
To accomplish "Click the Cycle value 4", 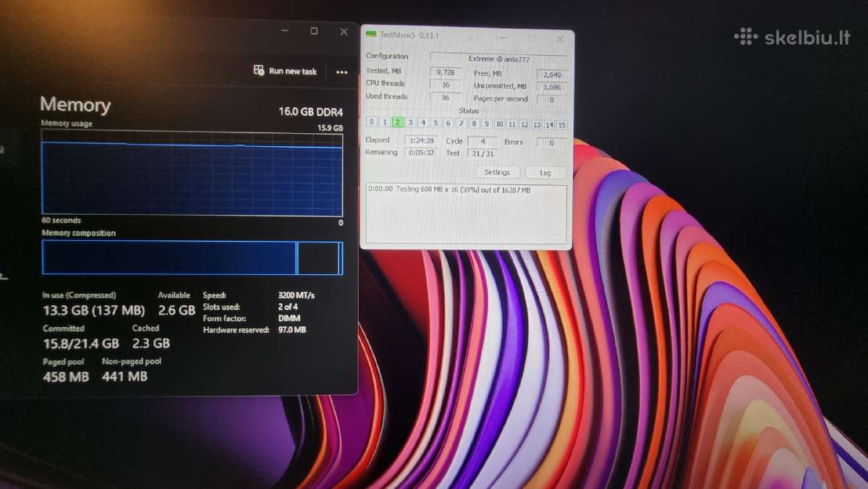I will click(x=483, y=142).
